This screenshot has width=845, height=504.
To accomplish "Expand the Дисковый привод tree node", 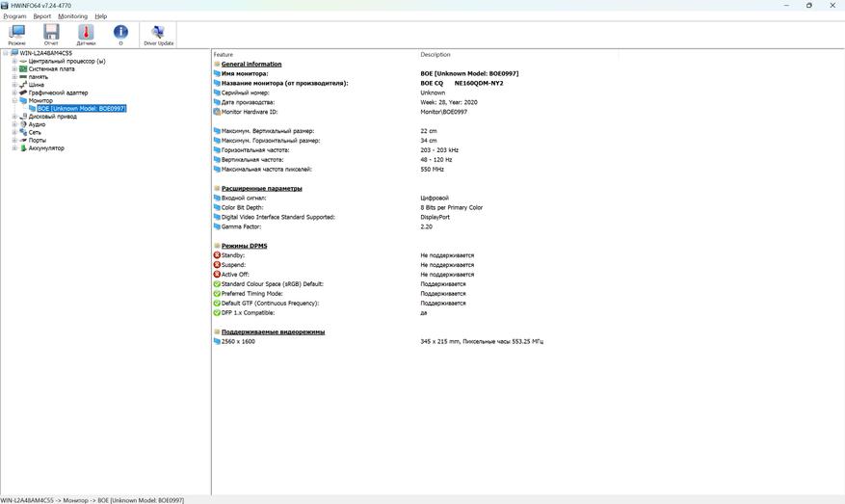I will click(x=14, y=117).
